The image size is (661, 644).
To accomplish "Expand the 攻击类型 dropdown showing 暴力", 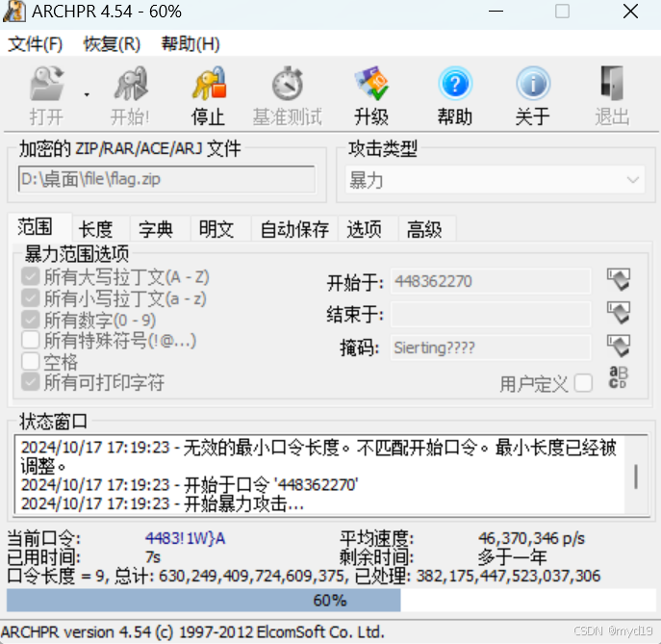I will pos(495,180).
